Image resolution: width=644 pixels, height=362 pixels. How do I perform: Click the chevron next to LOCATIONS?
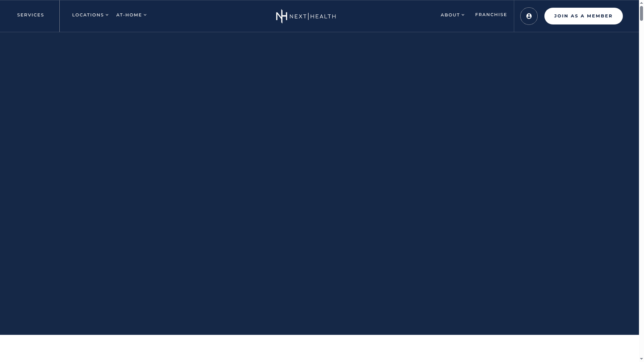click(107, 15)
